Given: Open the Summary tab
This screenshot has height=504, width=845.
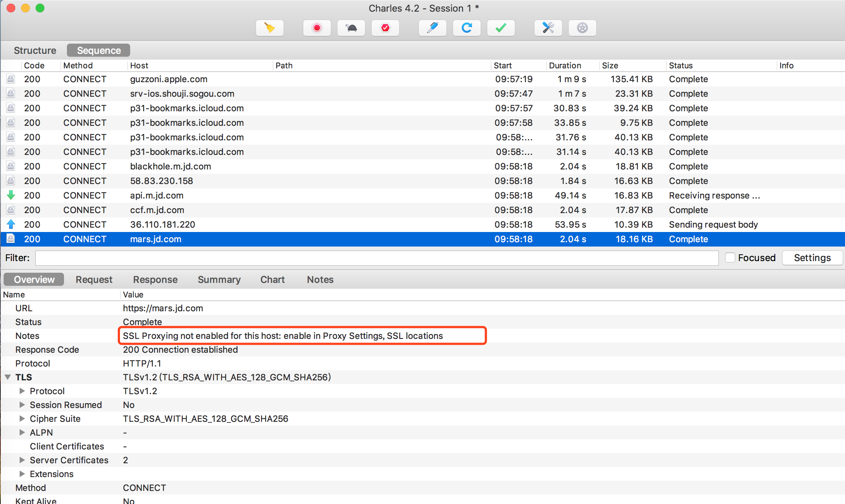Looking at the screenshot, I should [219, 279].
